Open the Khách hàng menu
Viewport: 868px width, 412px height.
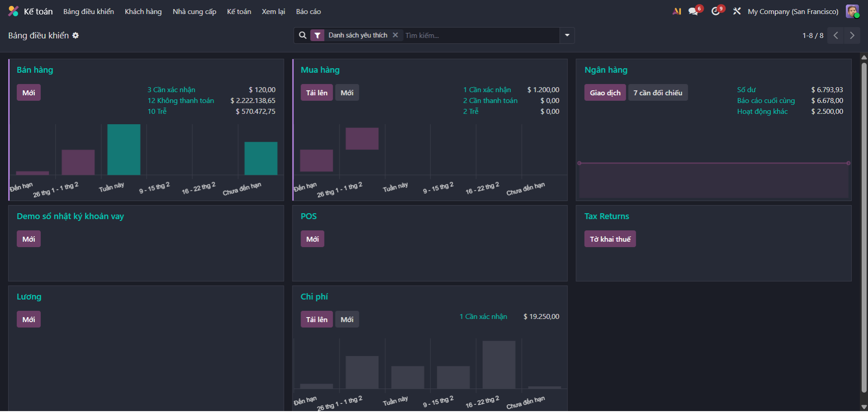tap(143, 11)
